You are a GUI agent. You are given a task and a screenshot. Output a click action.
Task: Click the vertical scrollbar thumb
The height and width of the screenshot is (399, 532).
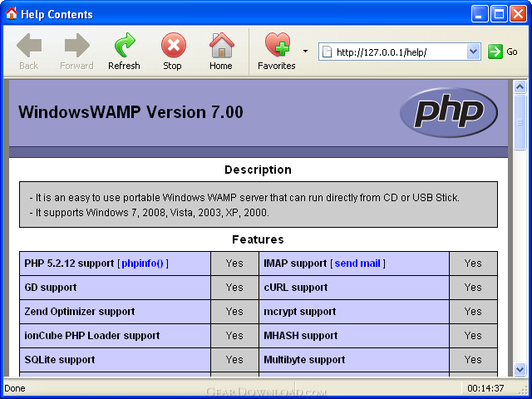520,122
